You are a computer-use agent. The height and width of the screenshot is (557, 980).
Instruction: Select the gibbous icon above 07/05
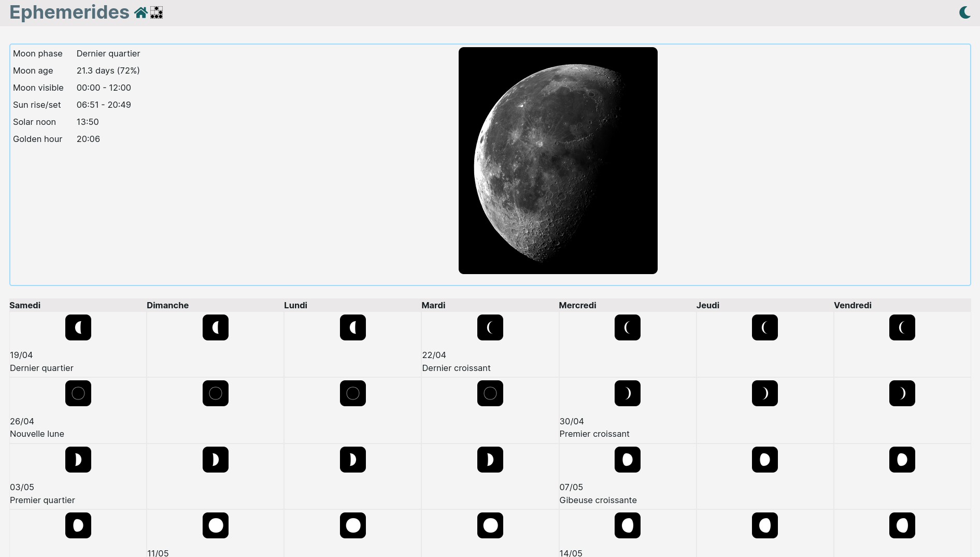[628, 460]
